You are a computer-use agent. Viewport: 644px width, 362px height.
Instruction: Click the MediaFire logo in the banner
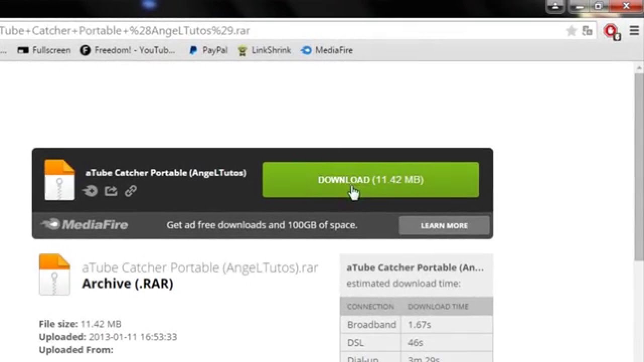tap(84, 225)
